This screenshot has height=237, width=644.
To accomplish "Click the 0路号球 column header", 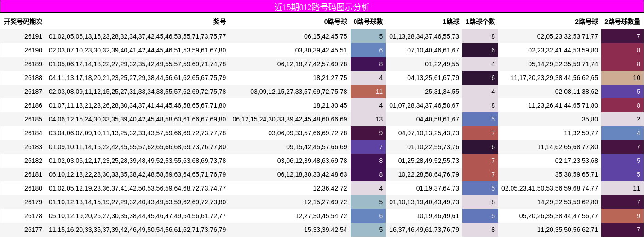I will tap(336, 22).
